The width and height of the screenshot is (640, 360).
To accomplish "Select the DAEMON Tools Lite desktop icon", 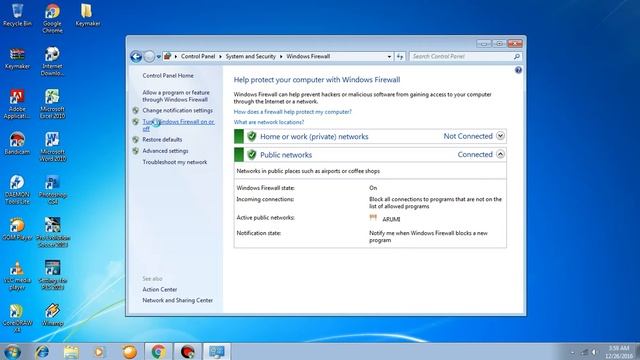I will [17, 189].
